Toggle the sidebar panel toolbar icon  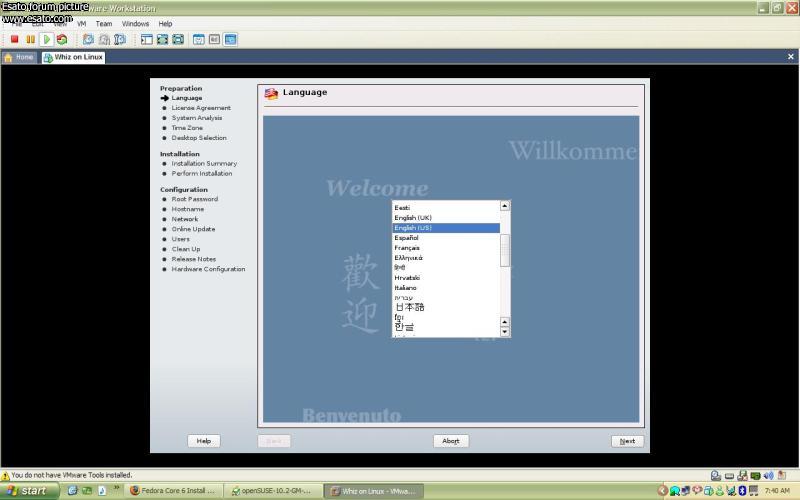tap(146, 39)
